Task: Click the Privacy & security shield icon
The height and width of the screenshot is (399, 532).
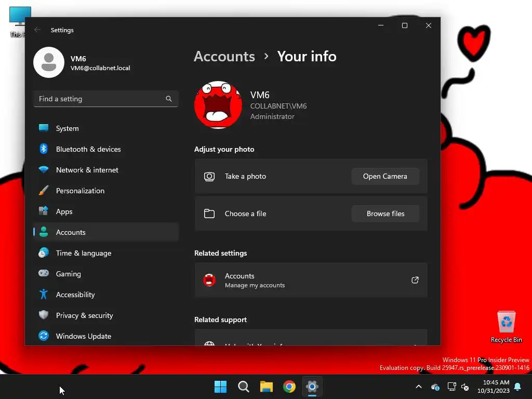Action: coord(44,315)
